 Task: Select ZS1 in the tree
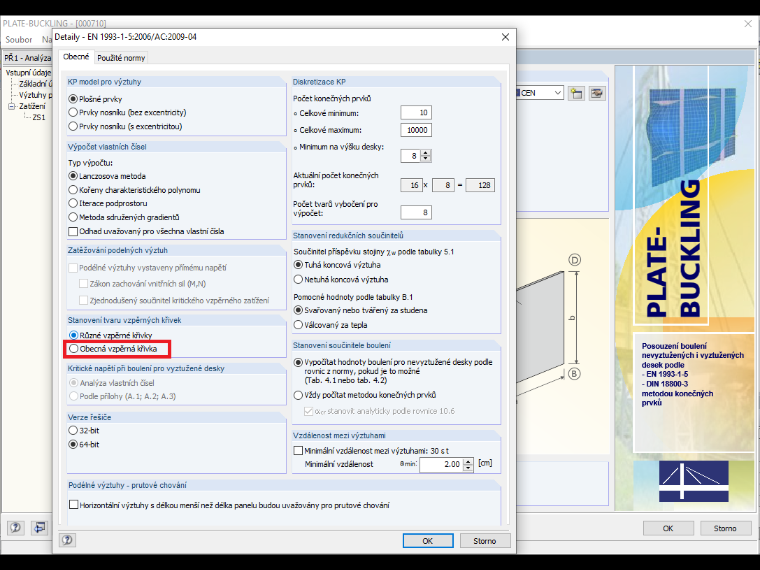(39, 117)
